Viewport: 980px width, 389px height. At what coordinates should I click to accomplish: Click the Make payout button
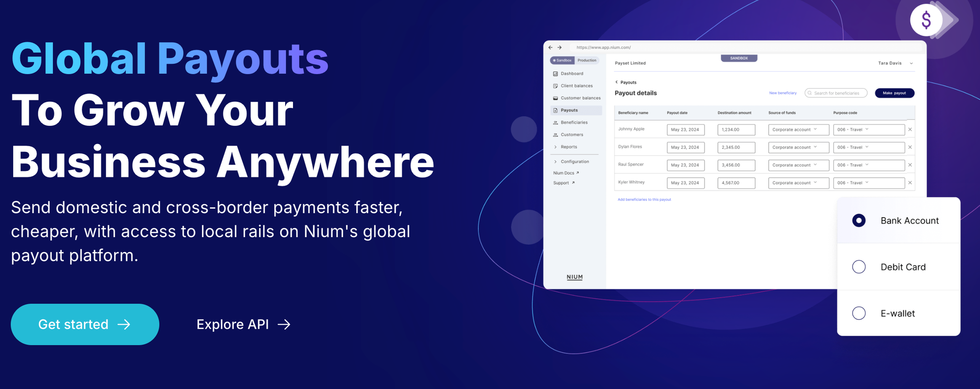895,93
